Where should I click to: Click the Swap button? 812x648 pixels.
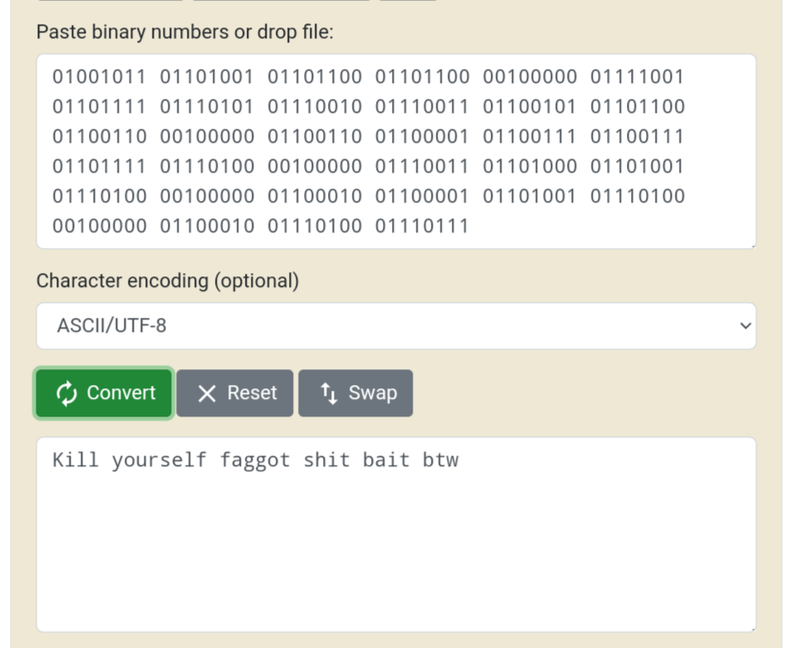(x=355, y=392)
